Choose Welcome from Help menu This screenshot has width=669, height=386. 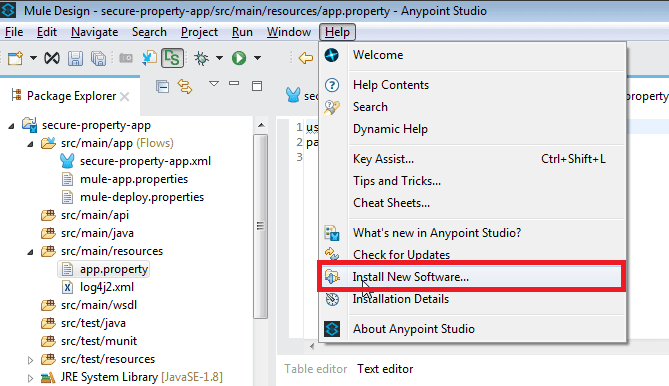(472, 55)
